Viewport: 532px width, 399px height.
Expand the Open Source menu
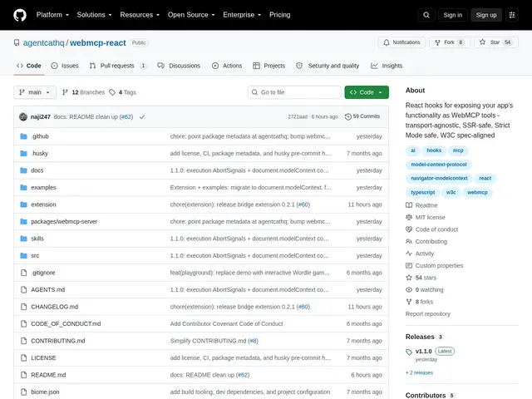191,15
